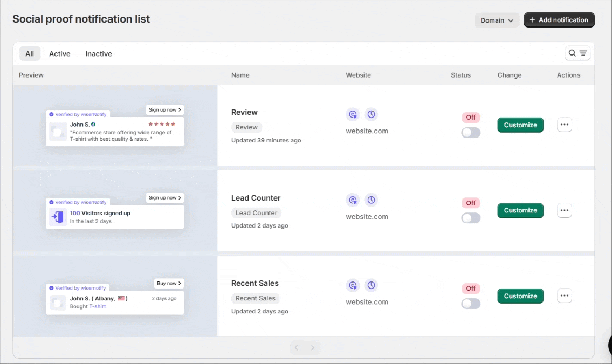Image resolution: width=612 pixels, height=364 pixels.
Task: Click the gray Recent Sales type tag
Action: click(x=255, y=298)
